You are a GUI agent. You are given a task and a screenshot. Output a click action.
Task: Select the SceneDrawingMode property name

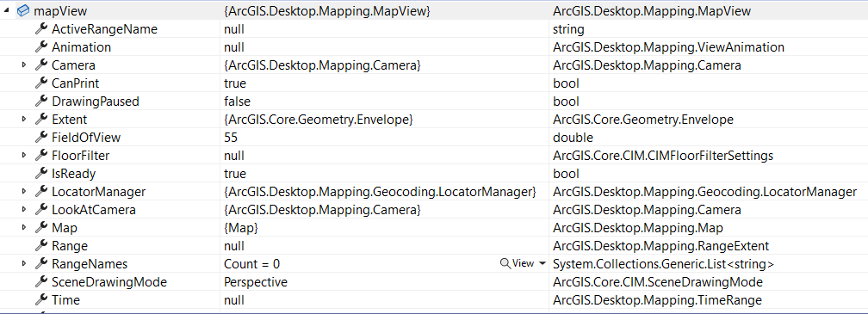coord(109,282)
